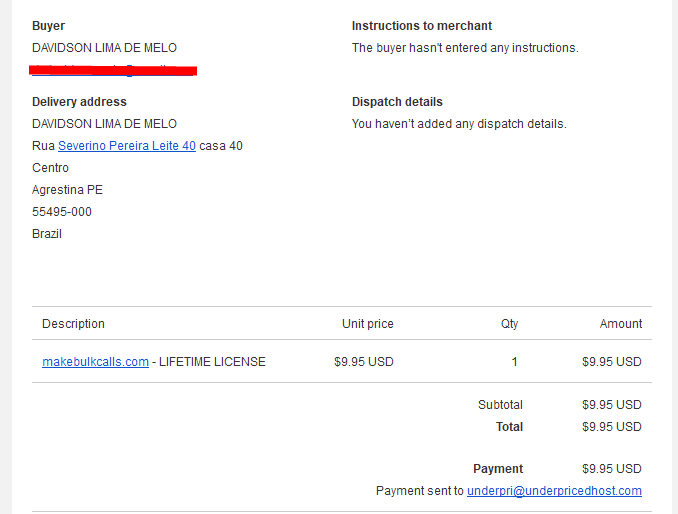Image resolution: width=678 pixels, height=514 pixels.
Task: Click the Subtotal label
Action: [500, 405]
